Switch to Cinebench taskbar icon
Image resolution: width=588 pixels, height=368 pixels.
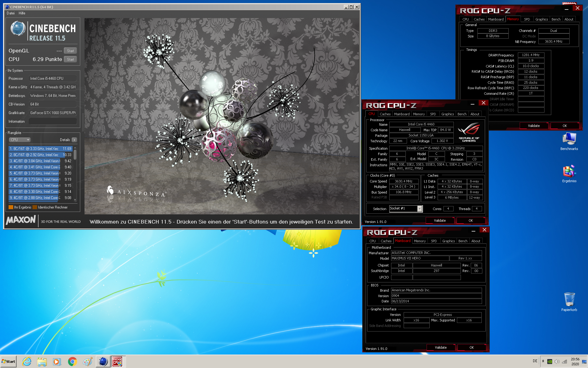tap(103, 362)
